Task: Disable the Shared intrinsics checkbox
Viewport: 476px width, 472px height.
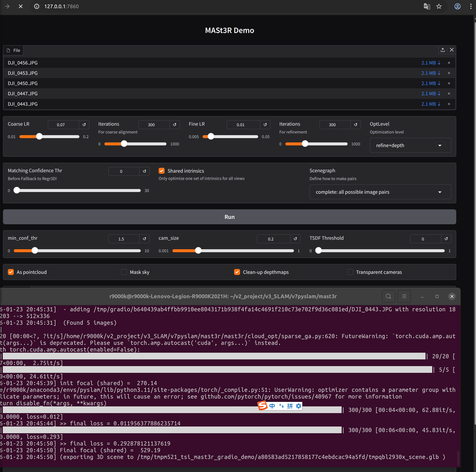Action: [162, 171]
